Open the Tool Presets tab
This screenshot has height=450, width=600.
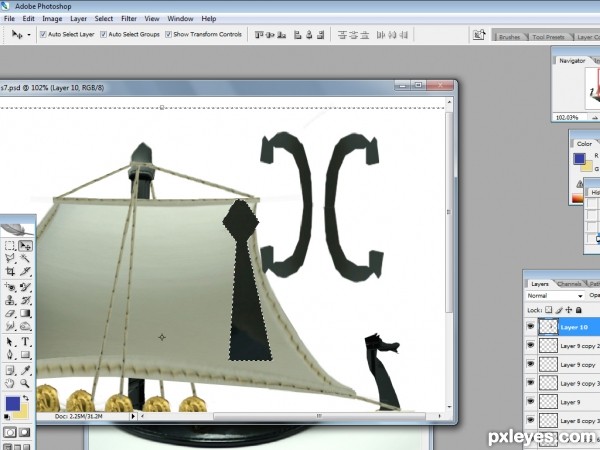tap(548, 37)
